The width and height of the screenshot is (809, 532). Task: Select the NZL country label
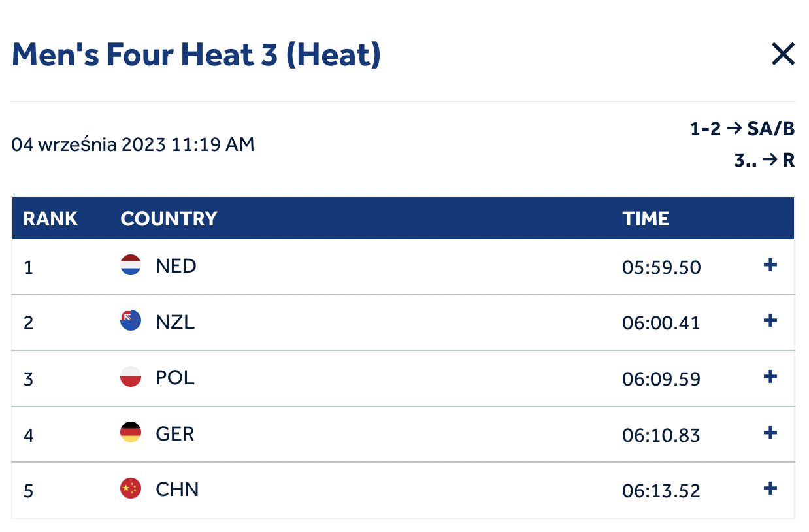(x=175, y=322)
